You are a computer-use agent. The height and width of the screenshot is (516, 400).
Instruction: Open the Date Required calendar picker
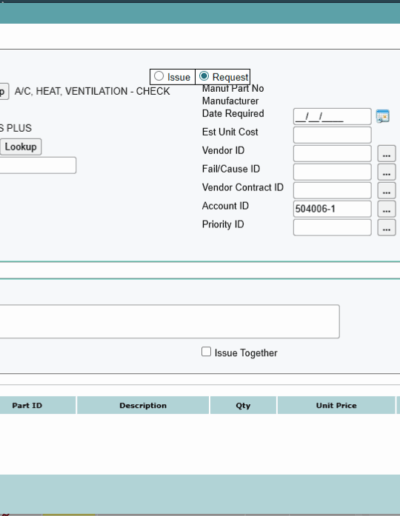click(x=383, y=116)
